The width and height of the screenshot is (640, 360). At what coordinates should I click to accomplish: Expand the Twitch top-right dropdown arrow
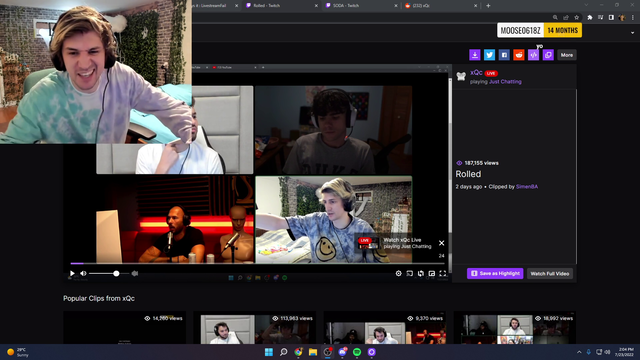632,33
